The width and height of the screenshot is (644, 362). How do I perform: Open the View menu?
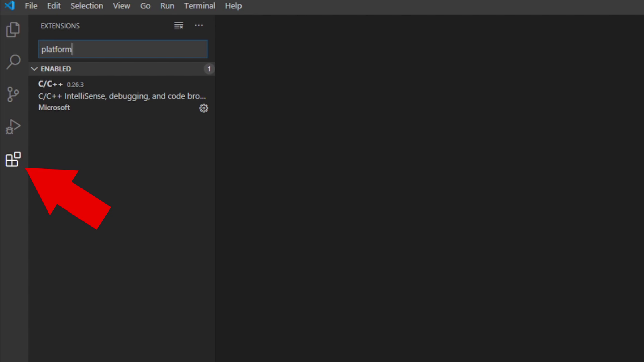tap(121, 6)
